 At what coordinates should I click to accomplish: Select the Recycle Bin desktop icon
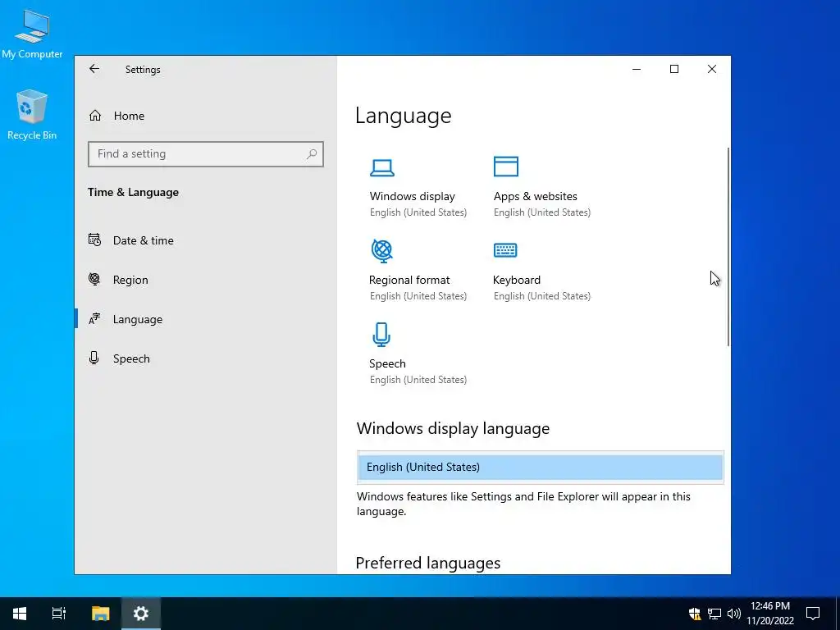click(x=32, y=115)
